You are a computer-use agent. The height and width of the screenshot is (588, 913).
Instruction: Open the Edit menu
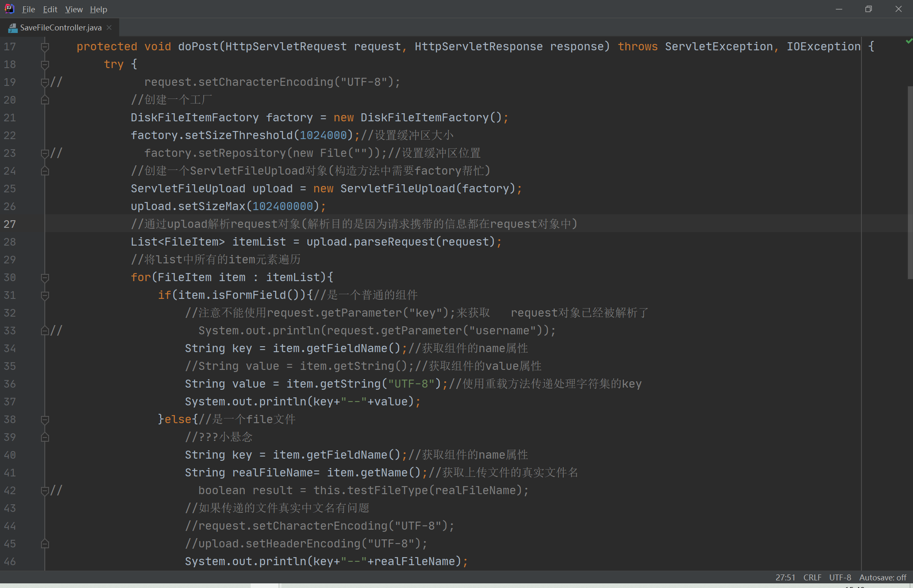click(x=50, y=9)
